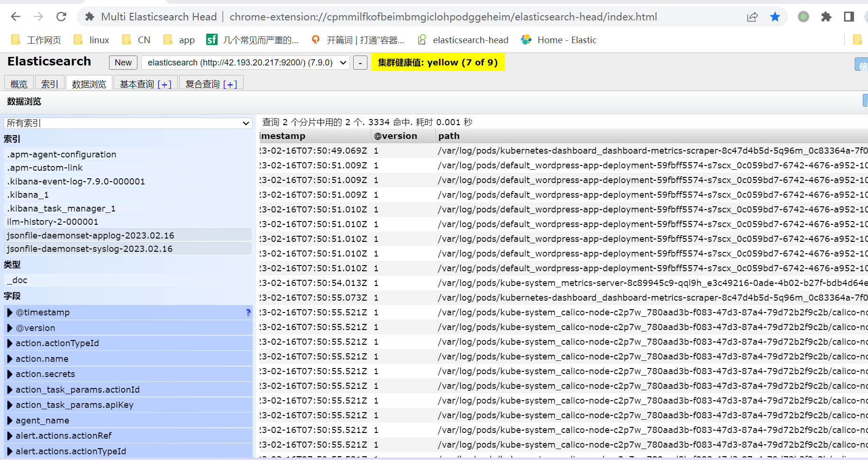Open the elasticsearch-head bookmark
Viewport: 868px width, 460px height.
[463, 40]
